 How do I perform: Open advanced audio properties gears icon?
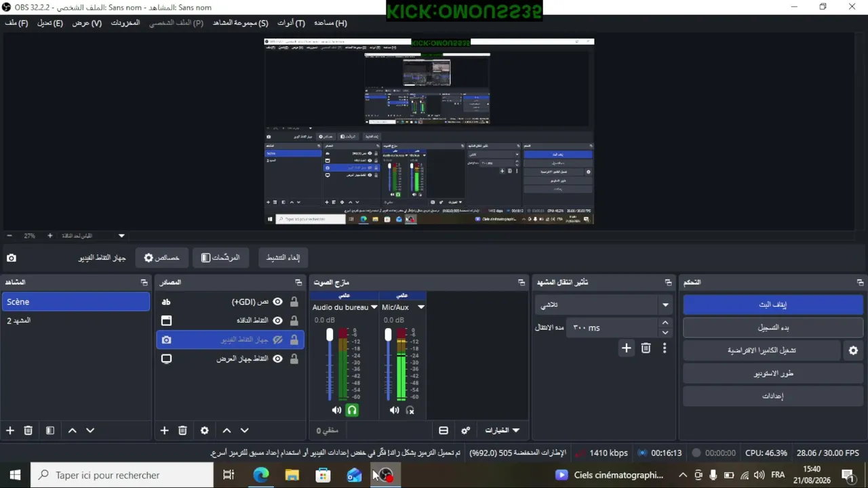[x=466, y=430]
